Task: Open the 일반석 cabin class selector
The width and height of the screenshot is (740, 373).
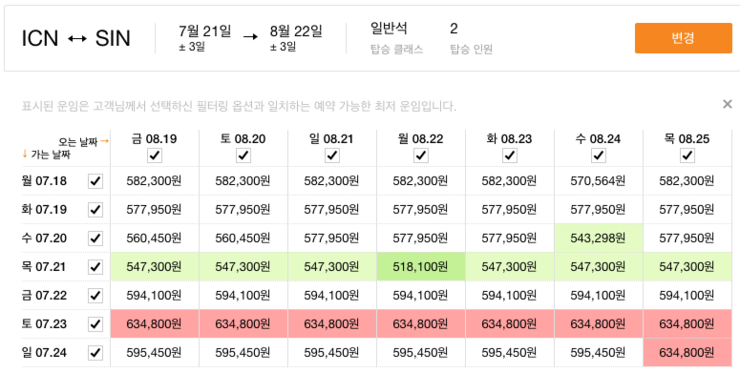Action: click(397, 38)
